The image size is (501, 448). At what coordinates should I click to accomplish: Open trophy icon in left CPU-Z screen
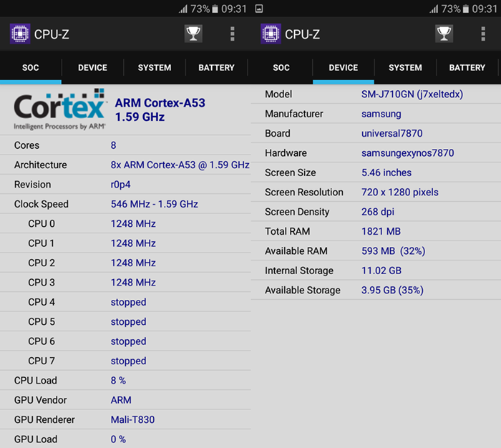point(193,34)
